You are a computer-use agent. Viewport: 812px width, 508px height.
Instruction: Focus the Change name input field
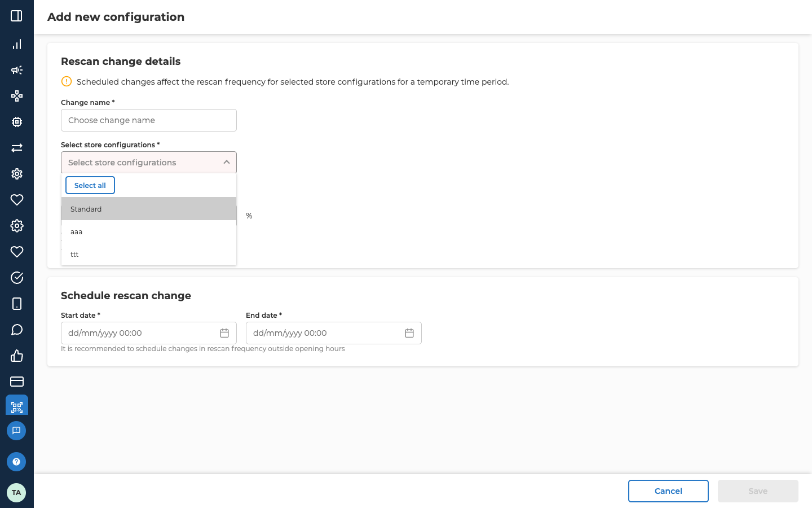149,120
